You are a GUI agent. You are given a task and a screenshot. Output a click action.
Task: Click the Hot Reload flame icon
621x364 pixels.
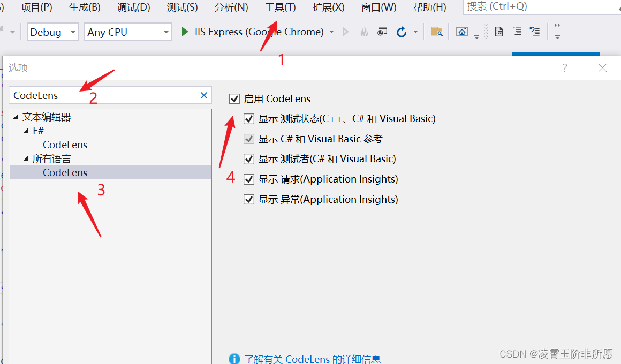[364, 32]
